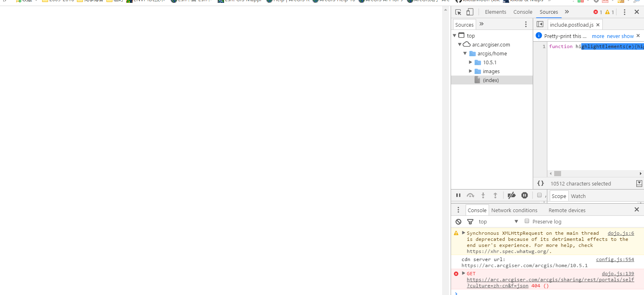644x295 pixels.
Task: Toggle the console filter icon
Action: coord(470,221)
